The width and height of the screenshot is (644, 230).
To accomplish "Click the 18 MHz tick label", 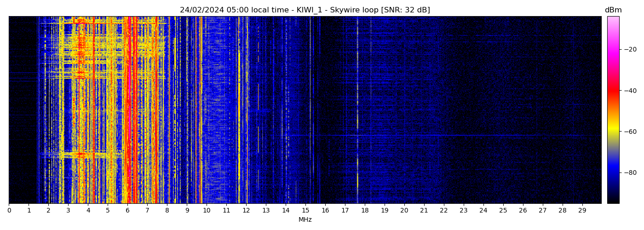I will 365,210.
